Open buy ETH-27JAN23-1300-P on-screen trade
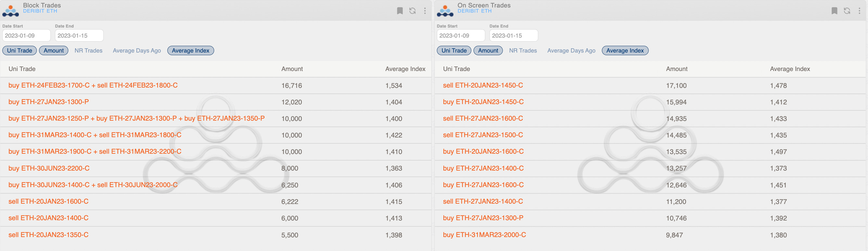 point(483,218)
